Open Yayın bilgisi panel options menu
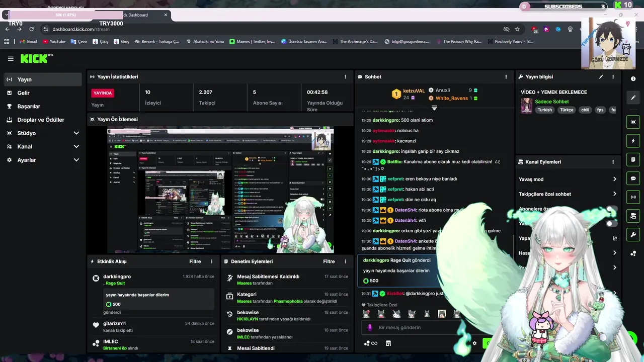Viewport: 644px width, 362px height. (x=613, y=77)
